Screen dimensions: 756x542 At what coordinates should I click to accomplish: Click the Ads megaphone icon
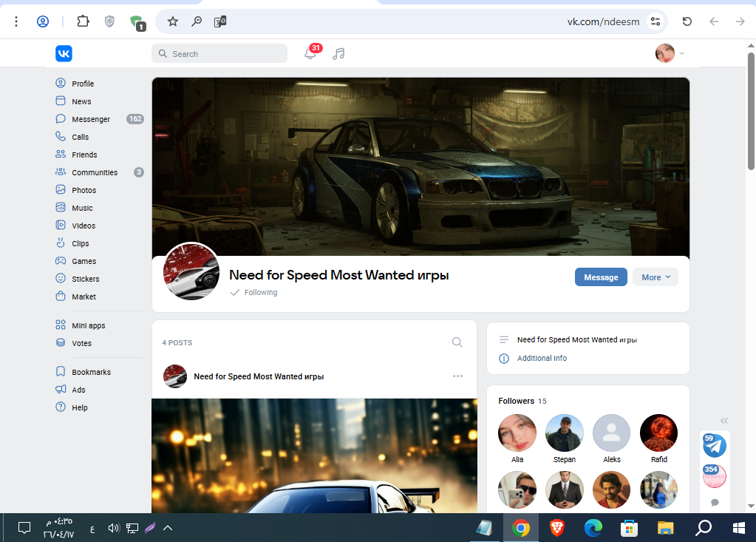(61, 389)
